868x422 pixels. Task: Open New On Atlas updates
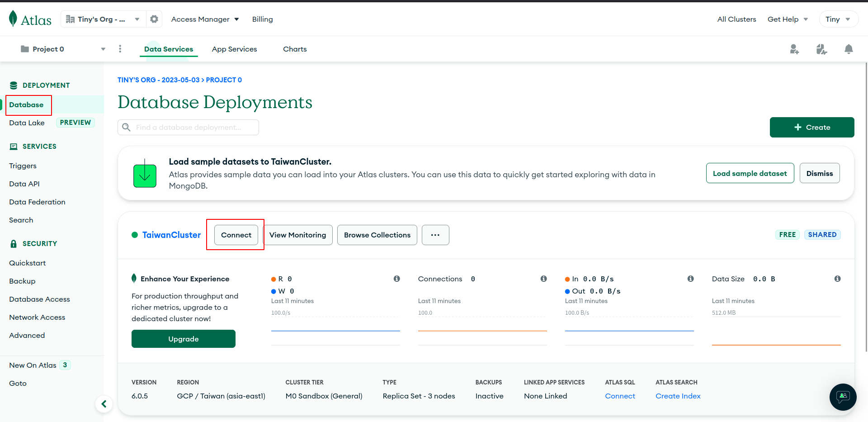tap(33, 365)
